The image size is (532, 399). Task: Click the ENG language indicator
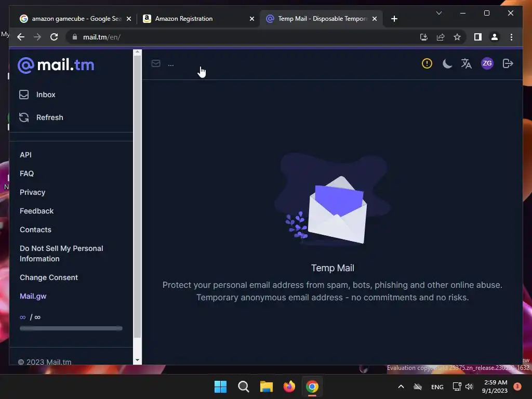(437, 387)
